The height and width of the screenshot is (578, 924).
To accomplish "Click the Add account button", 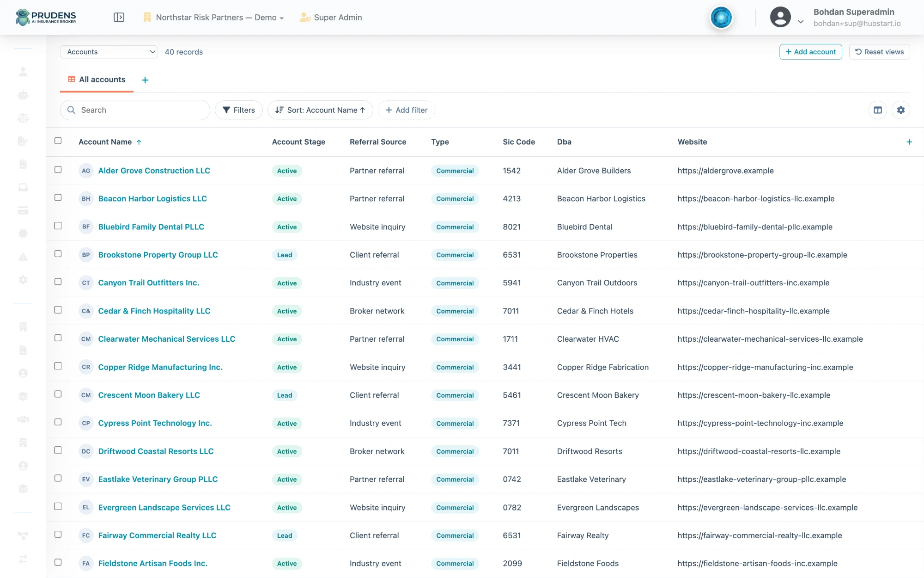I will [811, 52].
